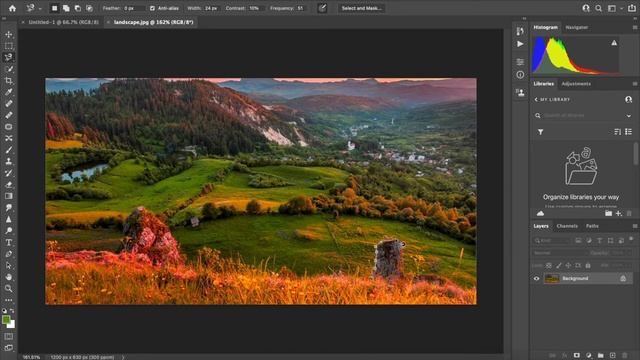Open the Libraries panel menu
The image size is (640, 360).
click(x=635, y=84)
